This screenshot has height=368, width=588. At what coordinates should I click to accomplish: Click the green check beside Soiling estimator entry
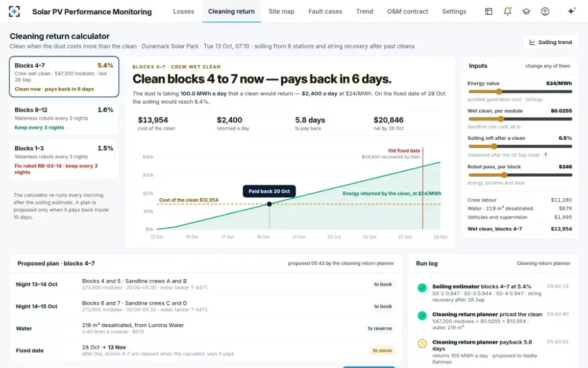422,288
